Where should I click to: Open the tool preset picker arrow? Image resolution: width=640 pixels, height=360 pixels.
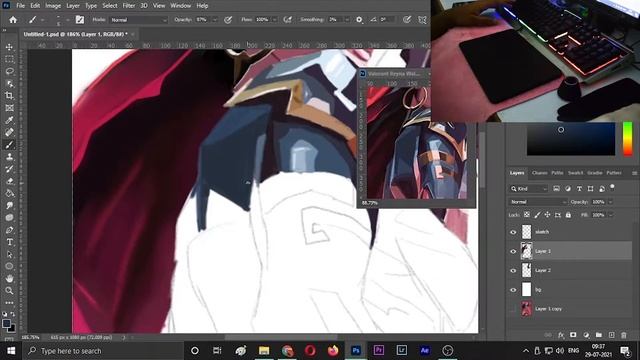coord(42,20)
